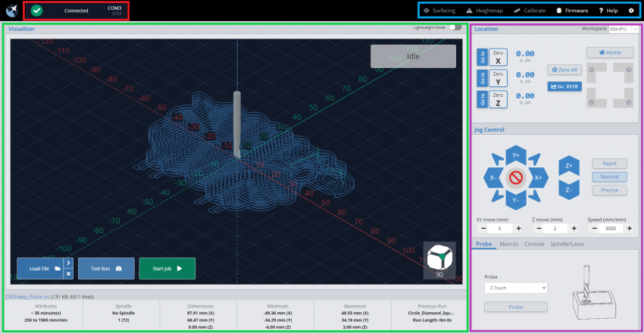Toggle Lightweight Mode switch
Image resolution: width=644 pixels, height=334 pixels.
tap(455, 27)
